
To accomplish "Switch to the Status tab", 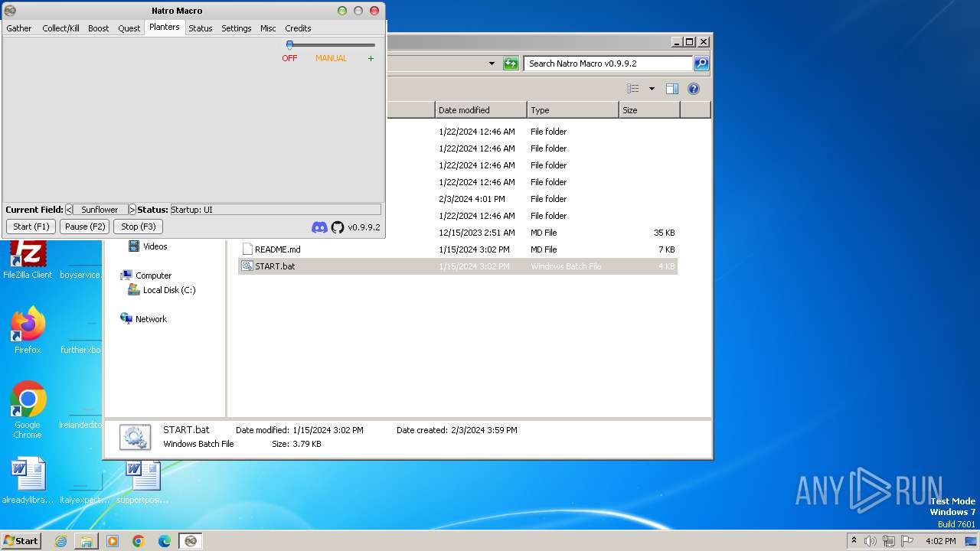I will coord(201,28).
